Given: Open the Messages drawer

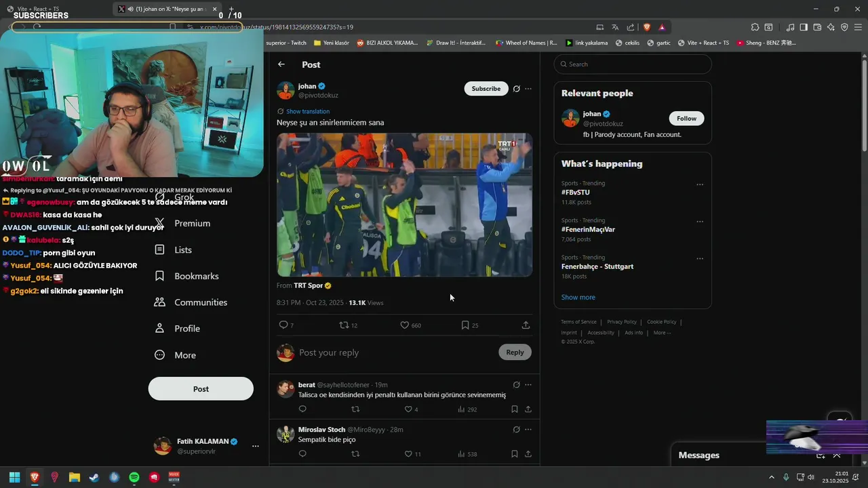Looking at the screenshot, I should pyautogui.click(x=699, y=455).
